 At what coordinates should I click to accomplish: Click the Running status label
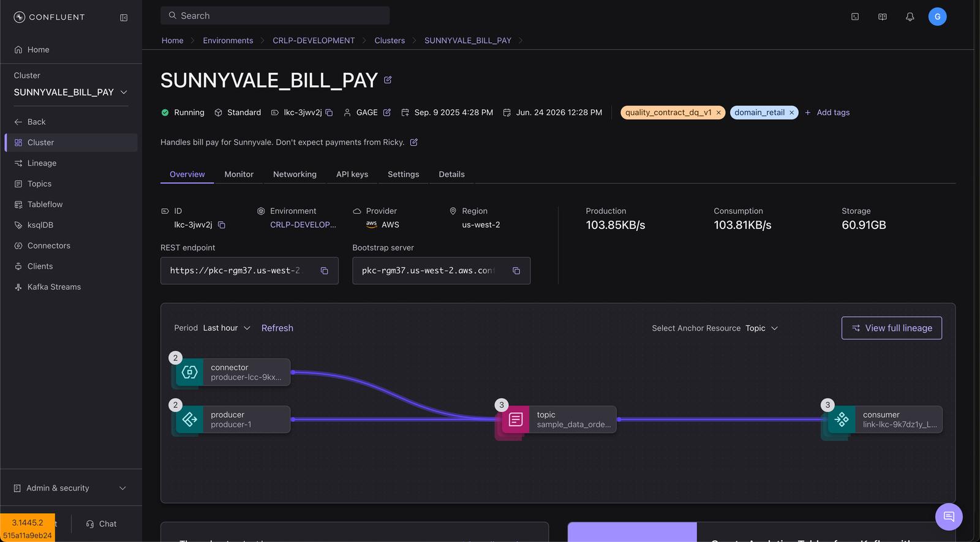coord(189,113)
